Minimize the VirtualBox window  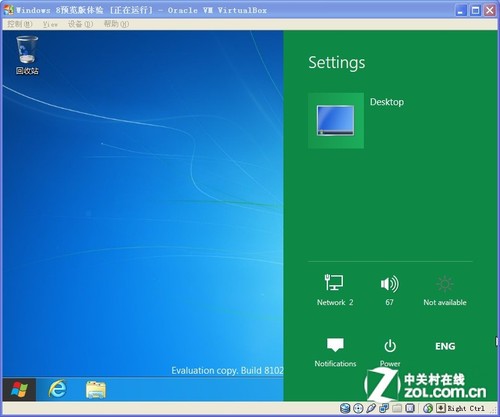461,11
